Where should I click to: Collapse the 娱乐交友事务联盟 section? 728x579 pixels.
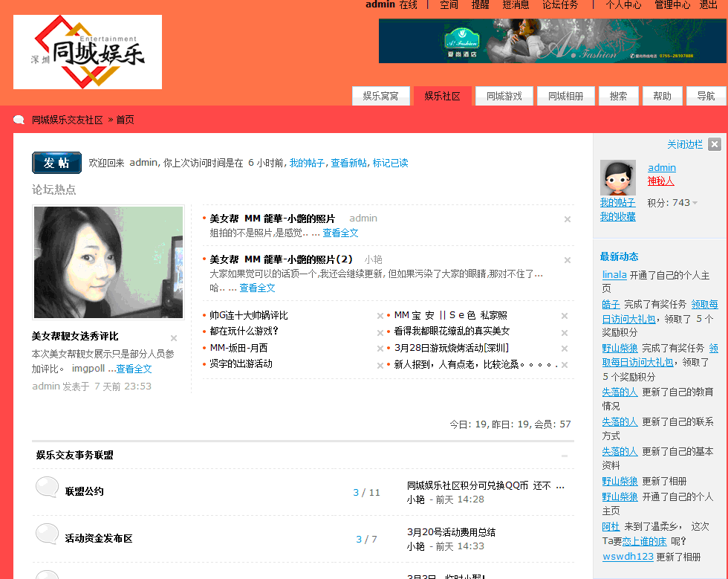[x=565, y=456]
